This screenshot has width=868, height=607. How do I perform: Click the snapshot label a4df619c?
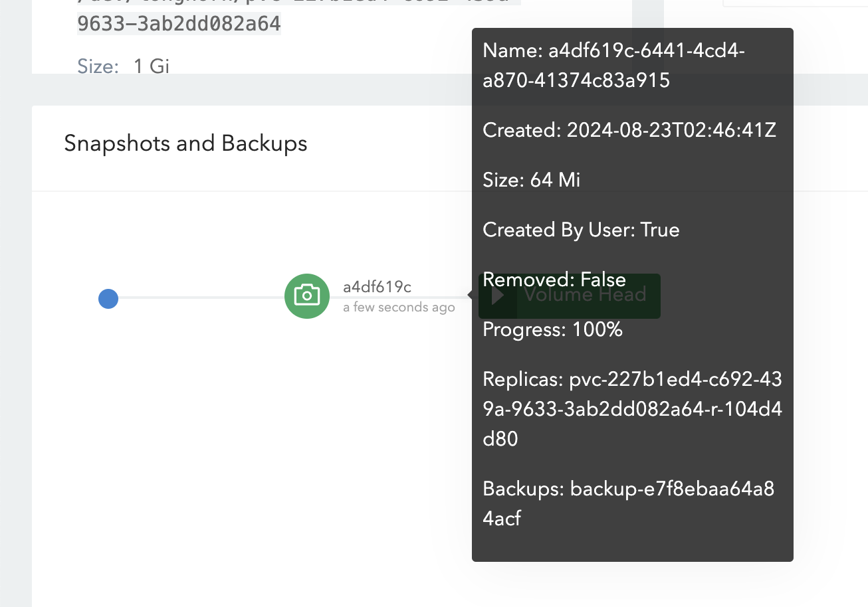[377, 287]
